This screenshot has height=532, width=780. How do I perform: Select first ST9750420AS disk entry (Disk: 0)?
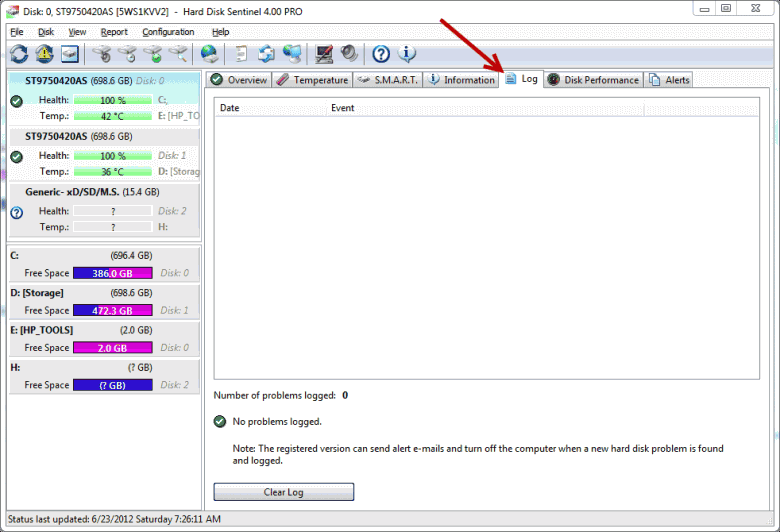coord(104,98)
